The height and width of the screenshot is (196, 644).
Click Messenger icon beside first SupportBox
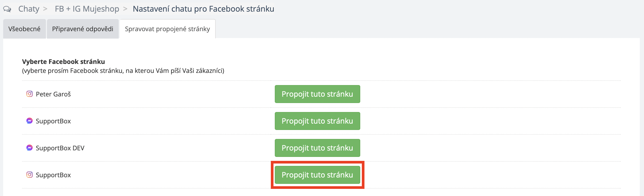[x=30, y=121]
